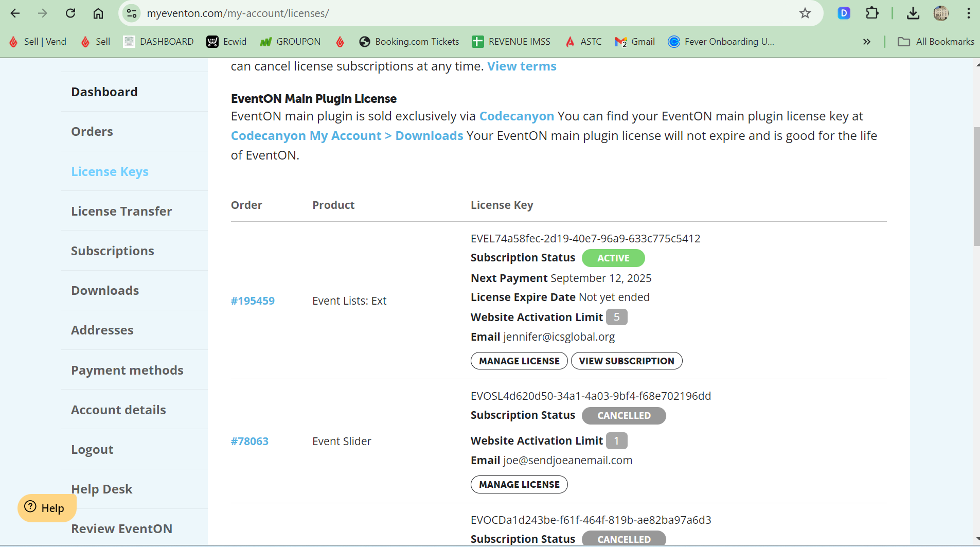Open the GROUPON bookmark

pos(290,42)
